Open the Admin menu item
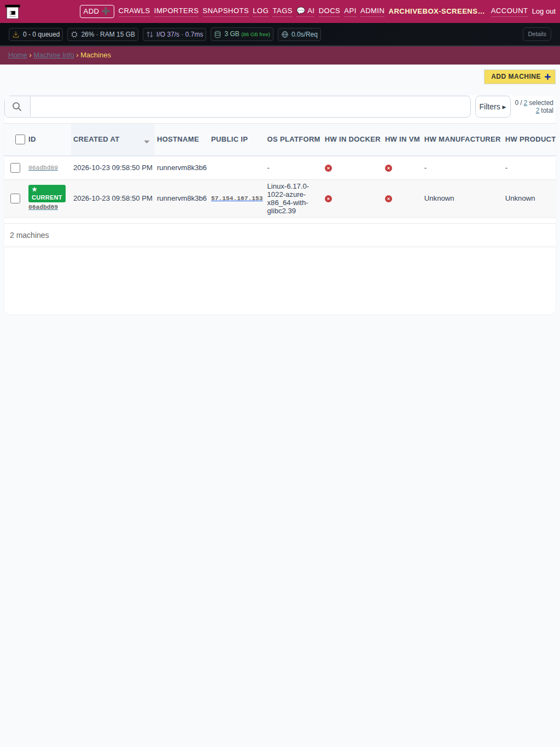Image resolution: width=560 pixels, height=747 pixels. [372, 11]
